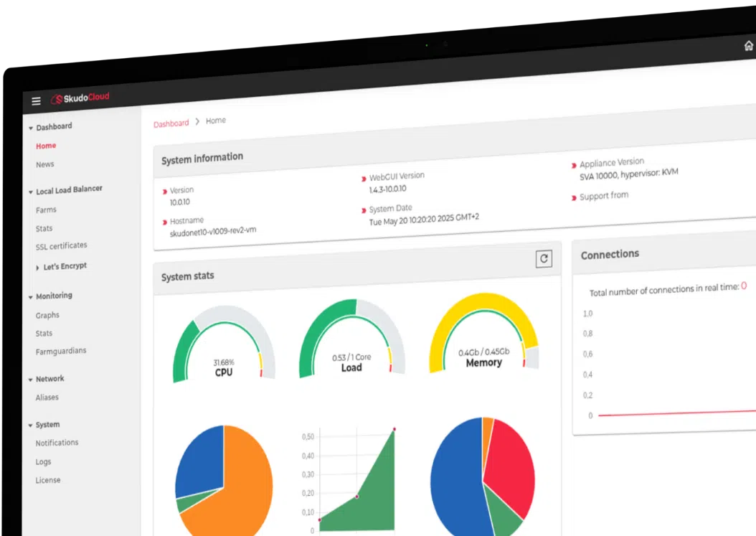Viewport: 756px width, 536px height.
Task: Collapse the Local Load Balancer section
Action: [x=31, y=192]
